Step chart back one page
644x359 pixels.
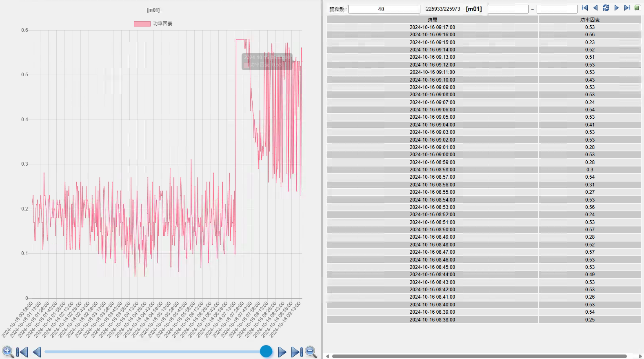pyautogui.click(x=37, y=352)
